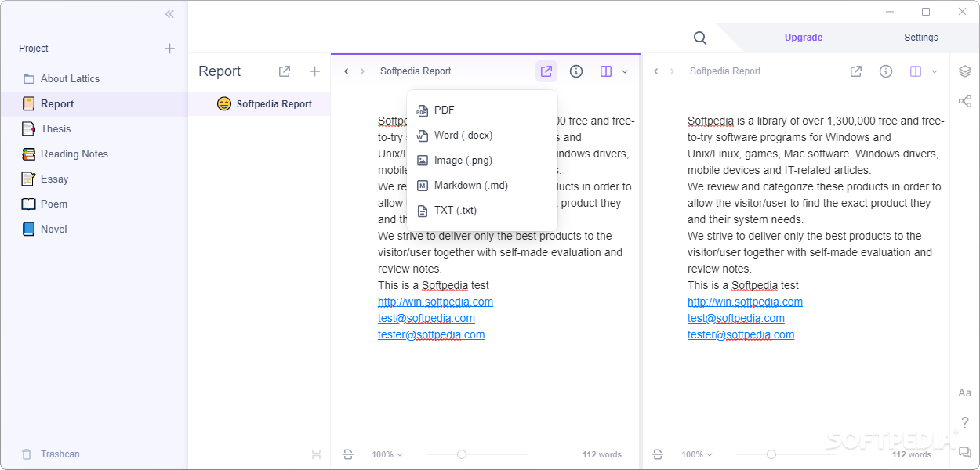980x470 pixels.
Task: Click the Upgrade button
Action: [x=804, y=38]
